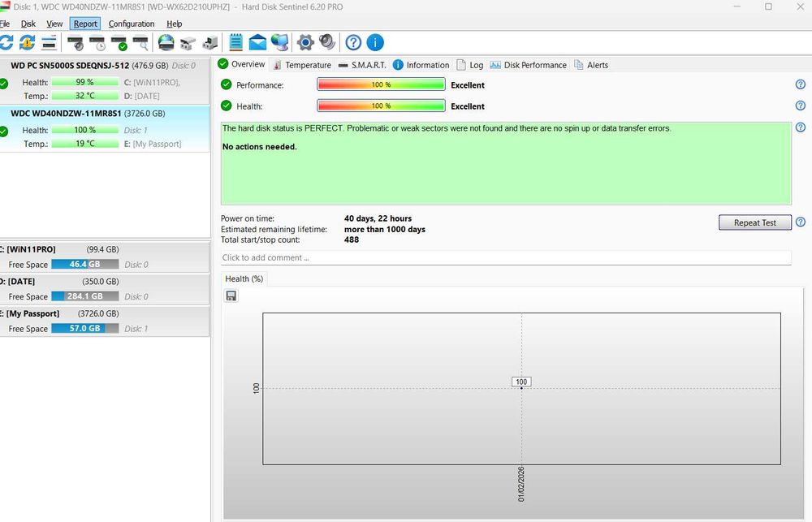This screenshot has height=522, width=812.
Task: Click the 01/02/2026 date label on chart
Action: tap(521, 484)
